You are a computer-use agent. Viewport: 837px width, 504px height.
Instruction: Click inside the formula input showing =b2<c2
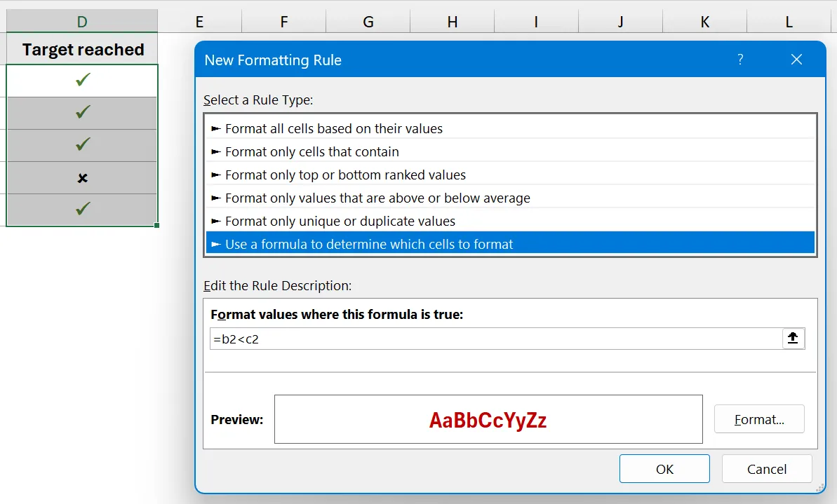click(421, 339)
